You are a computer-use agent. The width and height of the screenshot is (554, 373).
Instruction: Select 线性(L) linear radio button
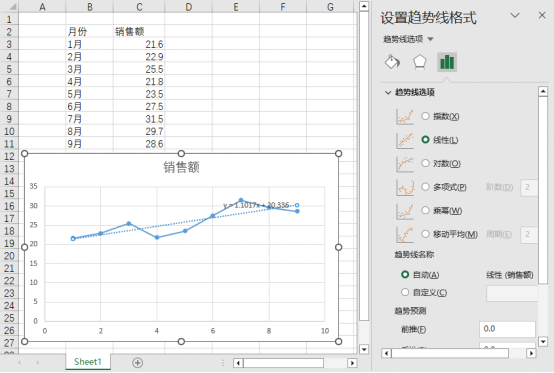[425, 140]
